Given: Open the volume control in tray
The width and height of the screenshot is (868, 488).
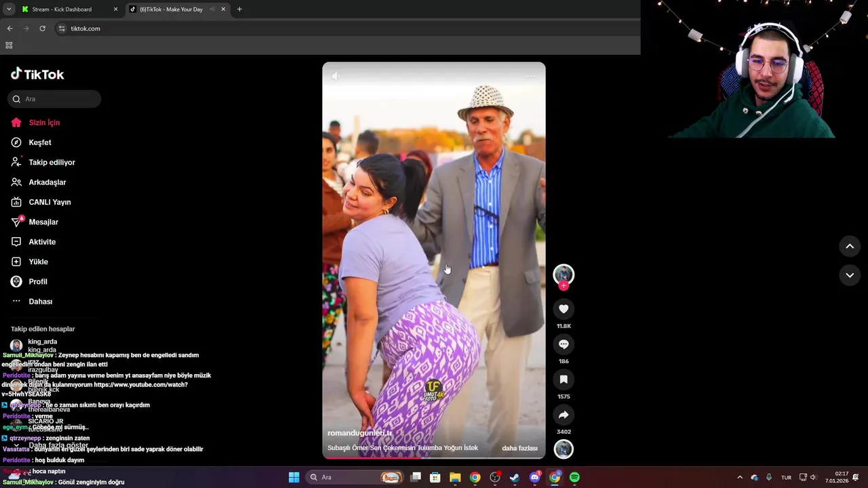Looking at the screenshot, I should 813,477.
